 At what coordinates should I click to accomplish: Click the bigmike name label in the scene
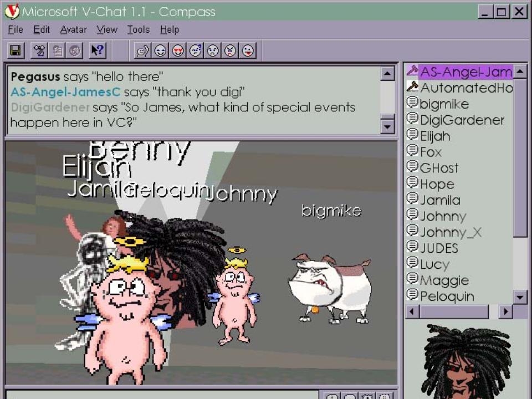pos(331,211)
